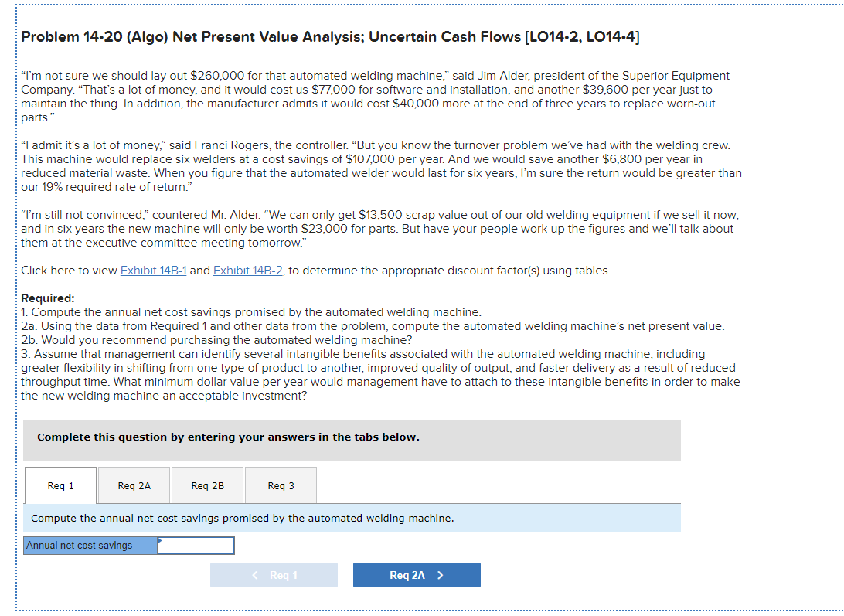This screenshot has height=616, width=844.
Task: Click the back arrow on the Req 1 button
Action: (255, 575)
